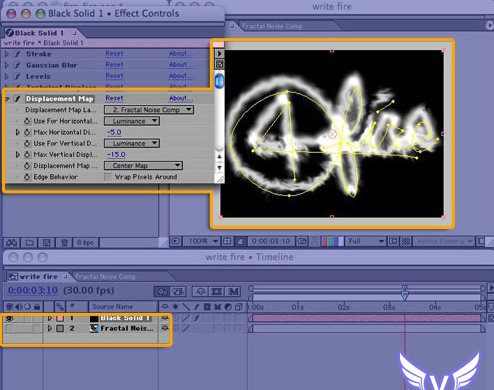
Task: Toggle stopwatch for Max Horizontal Displacement
Action: click(x=27, y=132)
